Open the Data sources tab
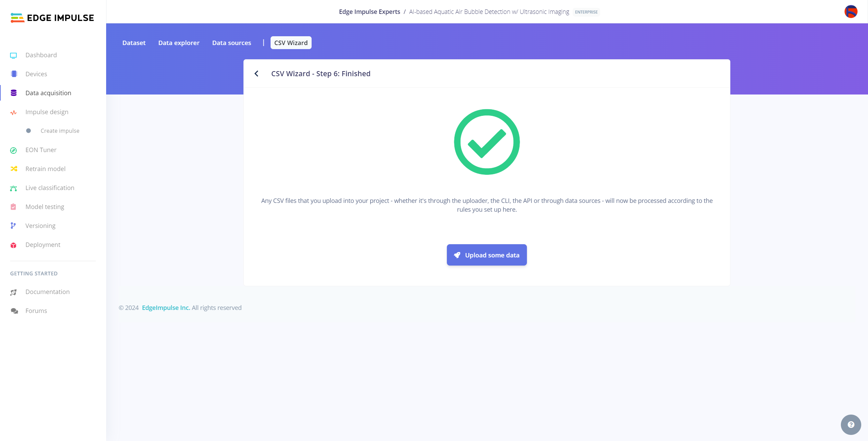 231,42
